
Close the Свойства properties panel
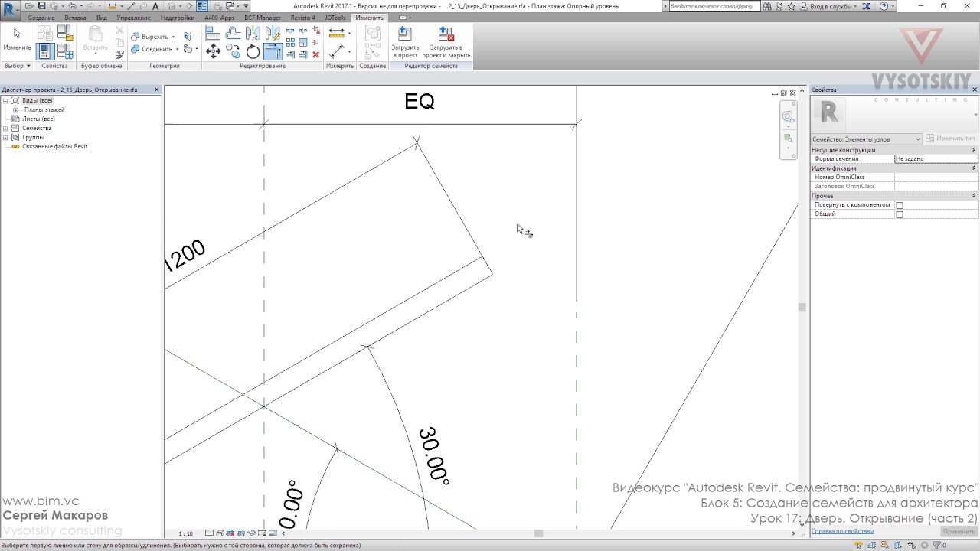click(x=974, y=90)
